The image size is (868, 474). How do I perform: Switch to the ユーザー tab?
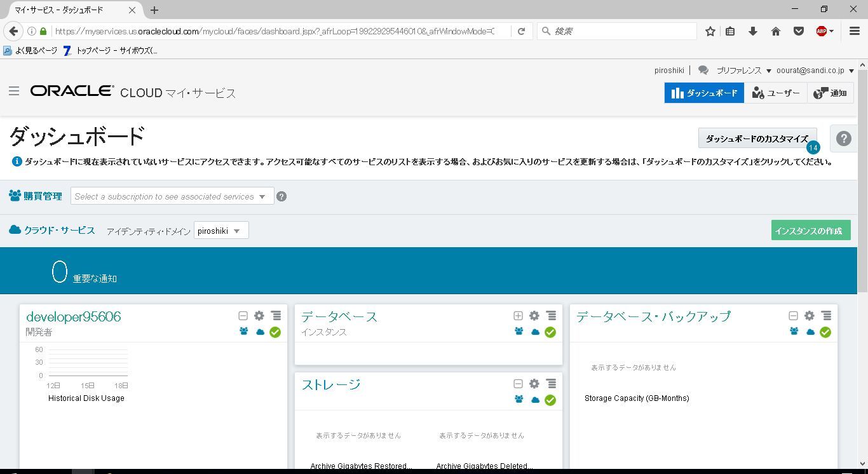tap(776, 93)
